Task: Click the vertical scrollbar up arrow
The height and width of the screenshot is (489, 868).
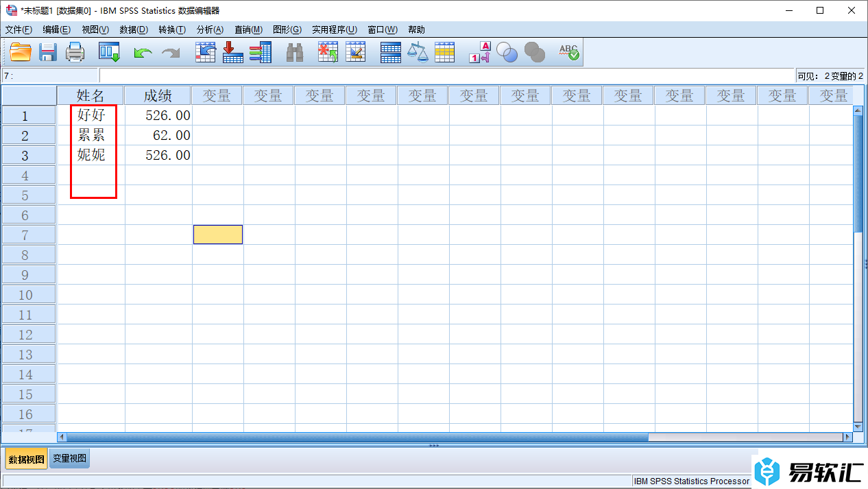Action: [858, 110]
